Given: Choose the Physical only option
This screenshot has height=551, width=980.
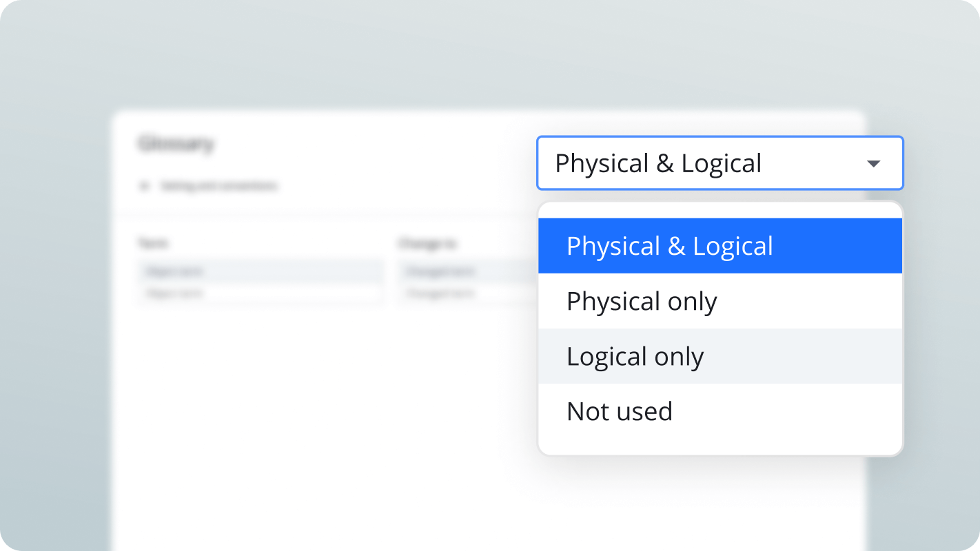Looking at the screenshot, I should [x=719, y=301].
